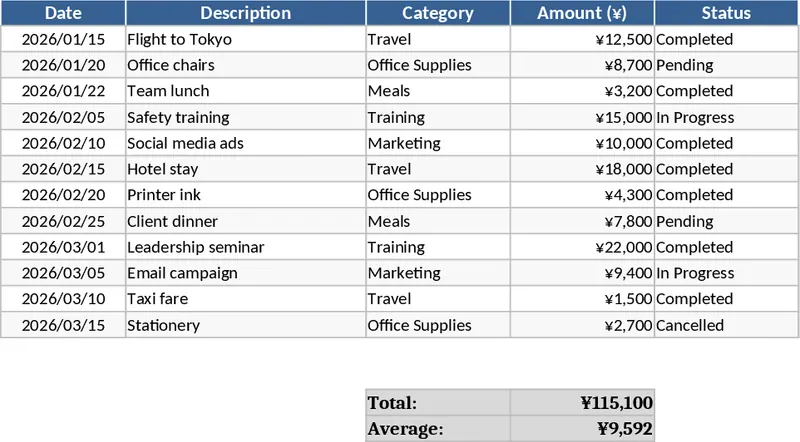
Task: Click the Total: label cell
Action: coord(437,403)
